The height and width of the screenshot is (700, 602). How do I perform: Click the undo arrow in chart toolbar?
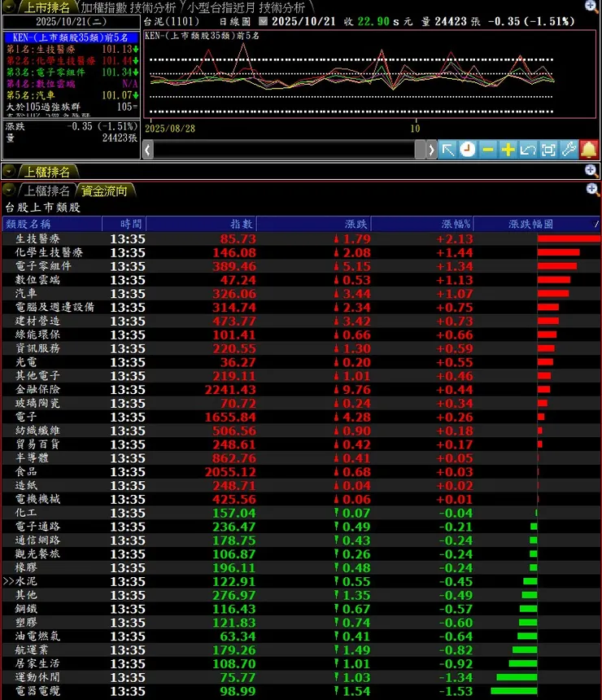click(x=528, y=150)
